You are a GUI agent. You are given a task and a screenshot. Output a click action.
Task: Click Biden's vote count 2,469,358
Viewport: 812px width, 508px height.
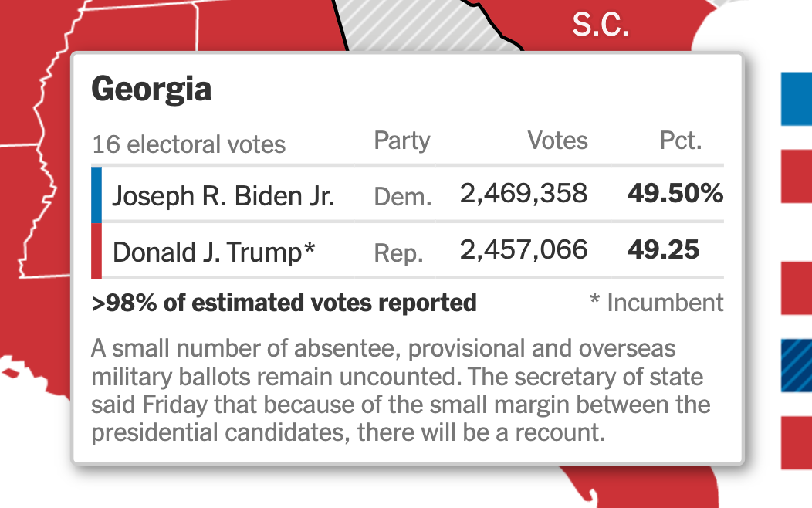(523, 194)
